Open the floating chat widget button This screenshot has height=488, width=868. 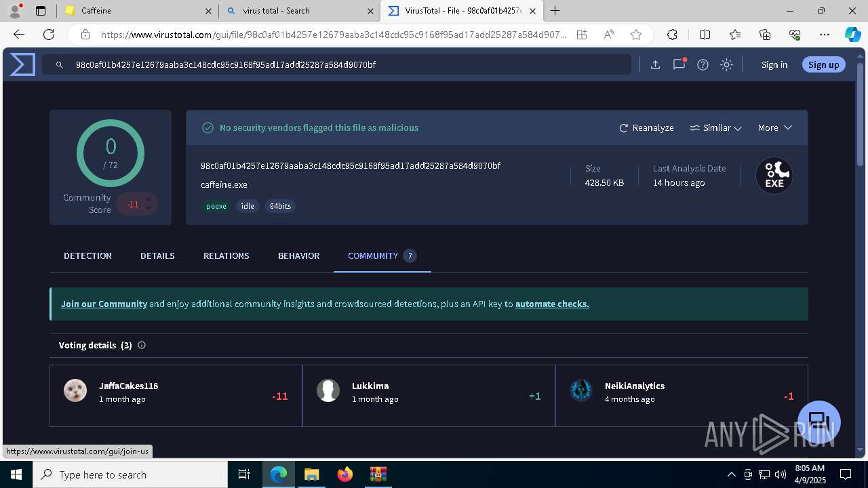[x=819, y=421]
